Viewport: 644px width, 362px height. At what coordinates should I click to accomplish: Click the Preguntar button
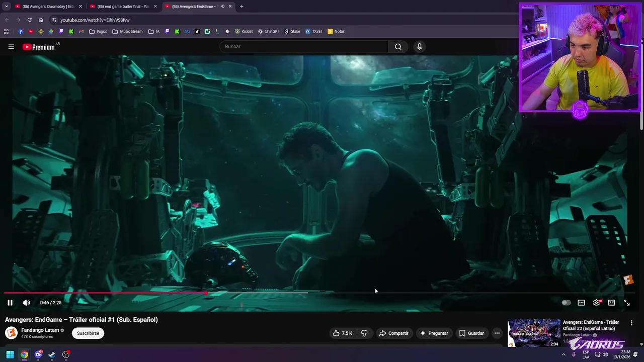click(x=434, y=333)
